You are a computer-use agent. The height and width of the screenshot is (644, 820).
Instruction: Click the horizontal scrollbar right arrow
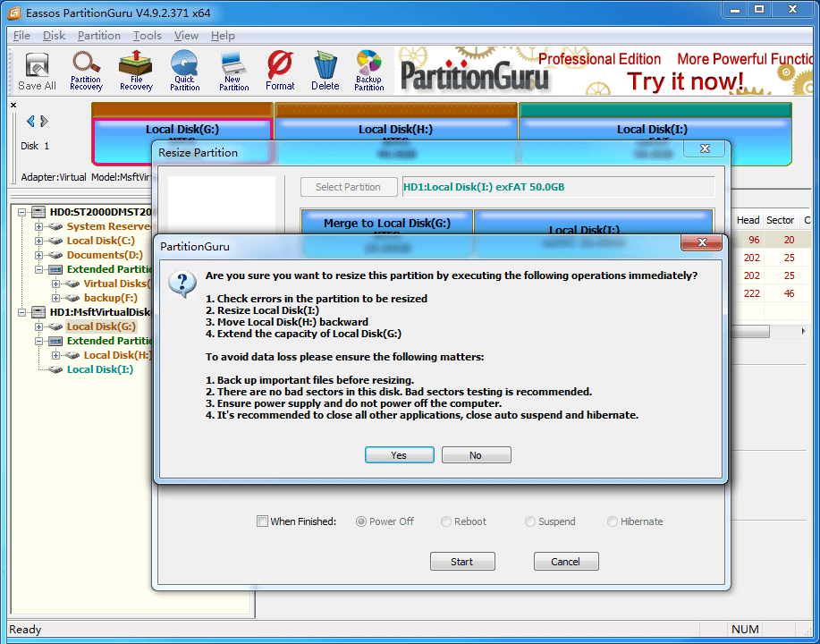[x=803, y=332]
